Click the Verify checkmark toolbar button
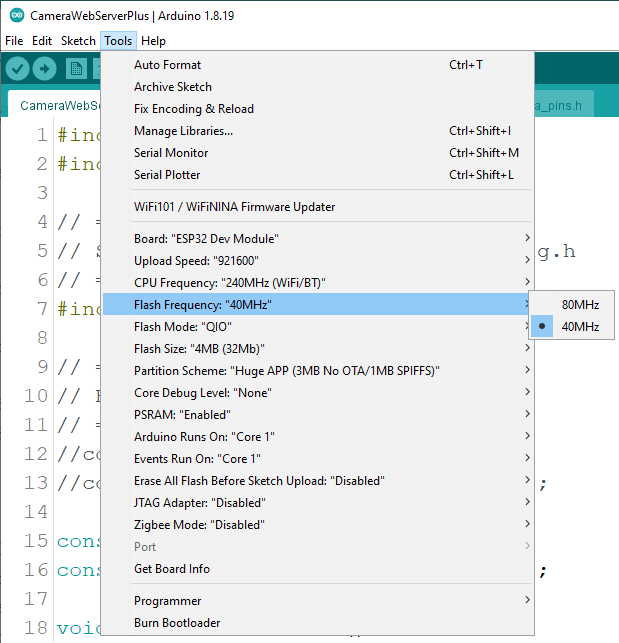Viewport: 619px width, 643px height. (x=17, y=68)
